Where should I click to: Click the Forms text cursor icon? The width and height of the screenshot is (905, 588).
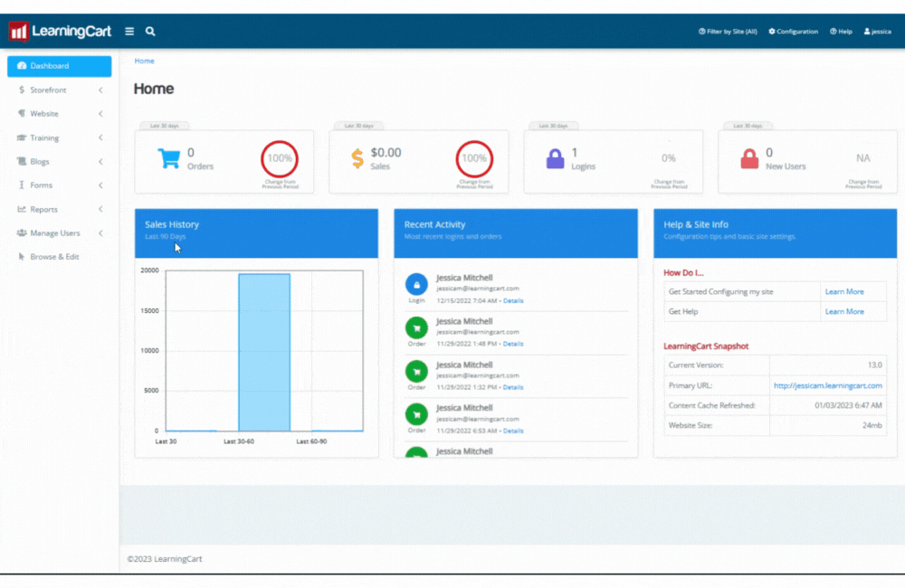(22, 185)
